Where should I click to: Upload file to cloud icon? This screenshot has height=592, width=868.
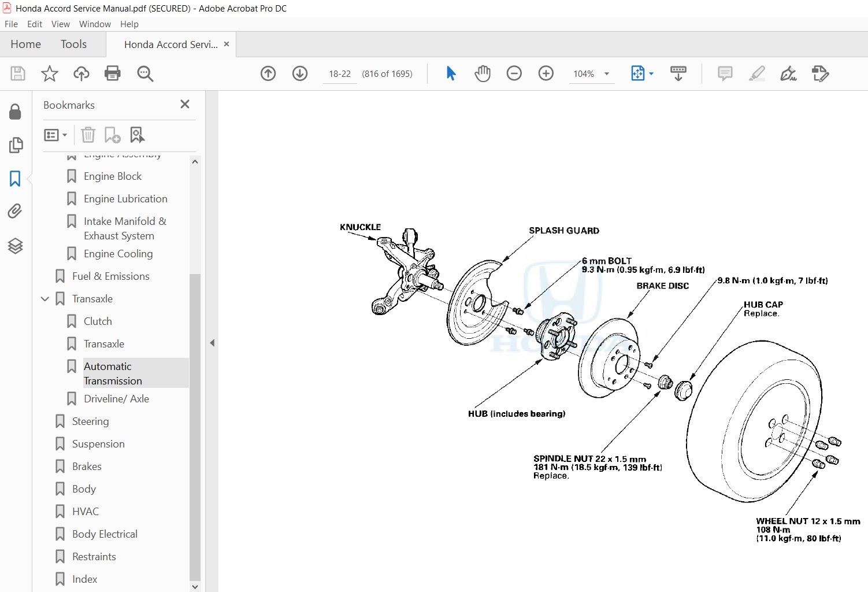pos(81,73)
